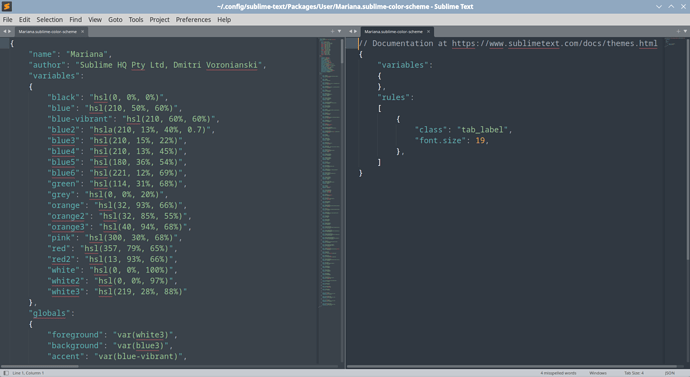Click 'Line 1, Column 1' status text
690x377 pixels.
tap(28, 373)
